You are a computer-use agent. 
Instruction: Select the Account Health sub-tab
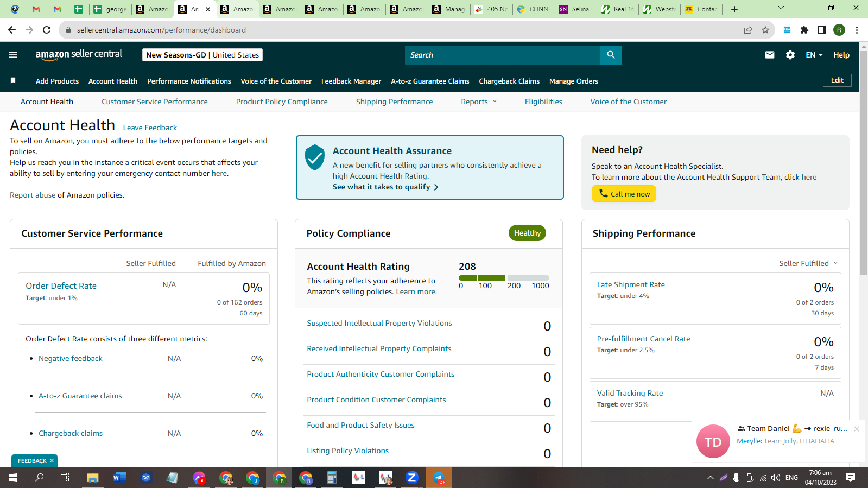point(47,102)
